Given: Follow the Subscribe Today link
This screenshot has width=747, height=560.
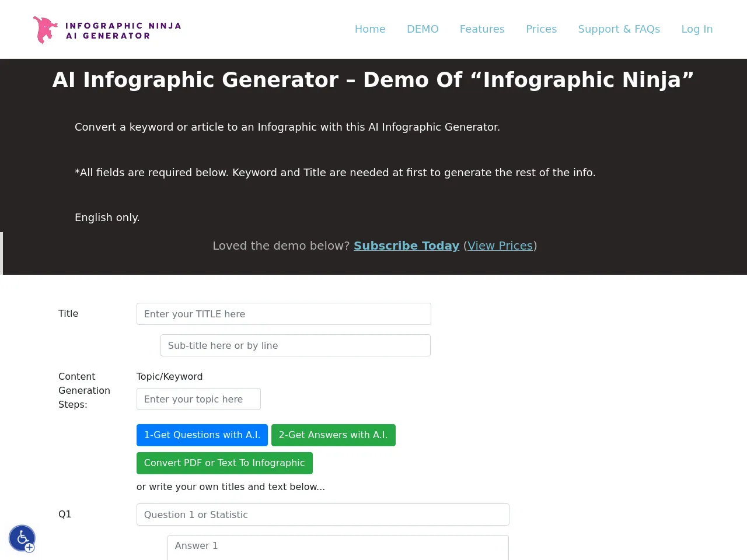Looking at the screenshot, I should click(x=406, y=246).
